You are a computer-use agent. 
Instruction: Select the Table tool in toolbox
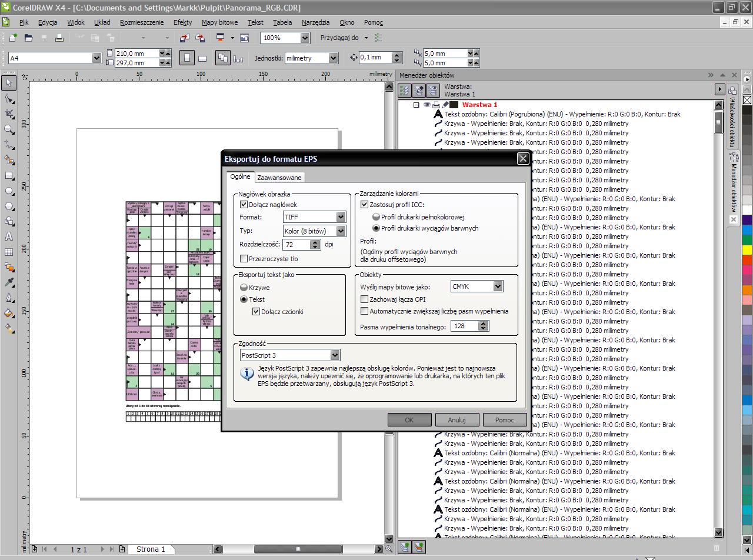coord(9,252)
